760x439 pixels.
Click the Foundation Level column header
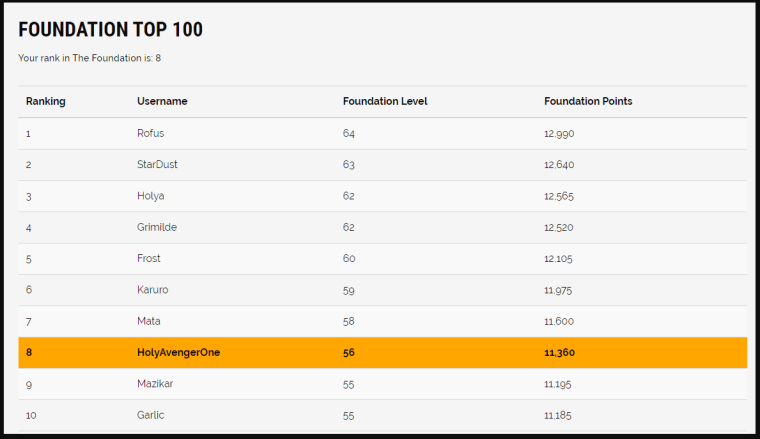click(385, 101)
